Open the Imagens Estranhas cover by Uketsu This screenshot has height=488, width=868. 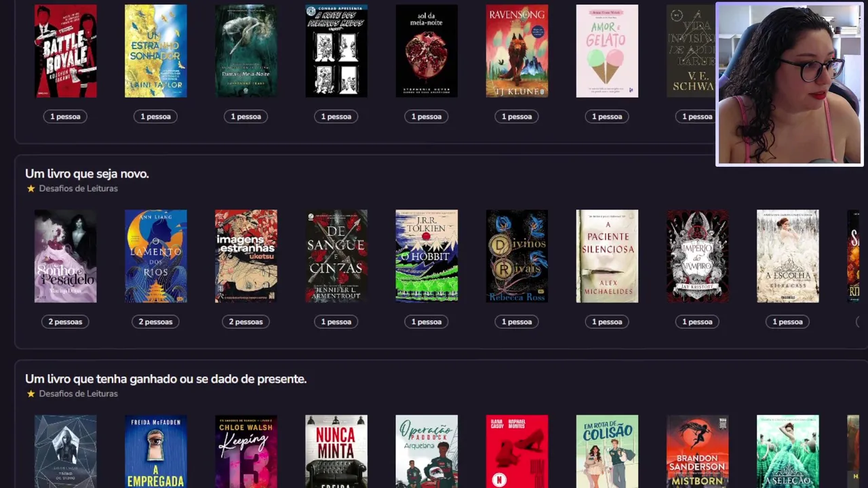click(x=245, y=256)
